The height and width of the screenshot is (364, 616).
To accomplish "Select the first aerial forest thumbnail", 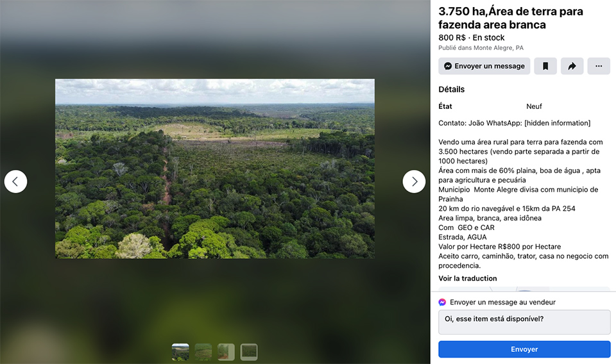I will click(x=180, y=352).
